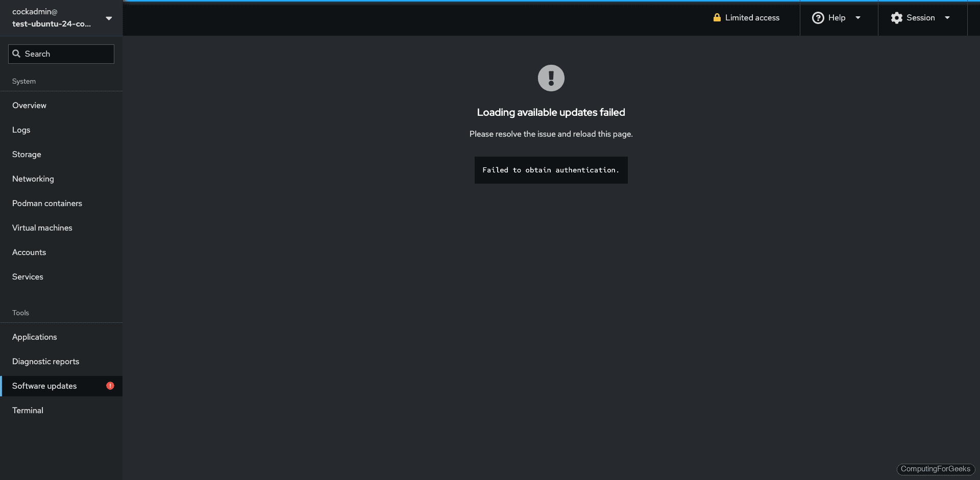Expand the Session dropdown chevron

[948, 17]
